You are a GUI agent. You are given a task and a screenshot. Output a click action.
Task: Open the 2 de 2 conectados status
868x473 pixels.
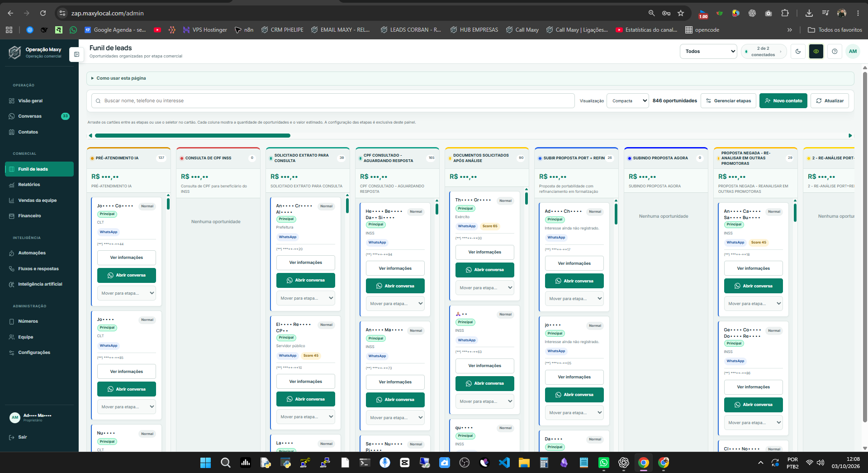click(x=764, y=52)
